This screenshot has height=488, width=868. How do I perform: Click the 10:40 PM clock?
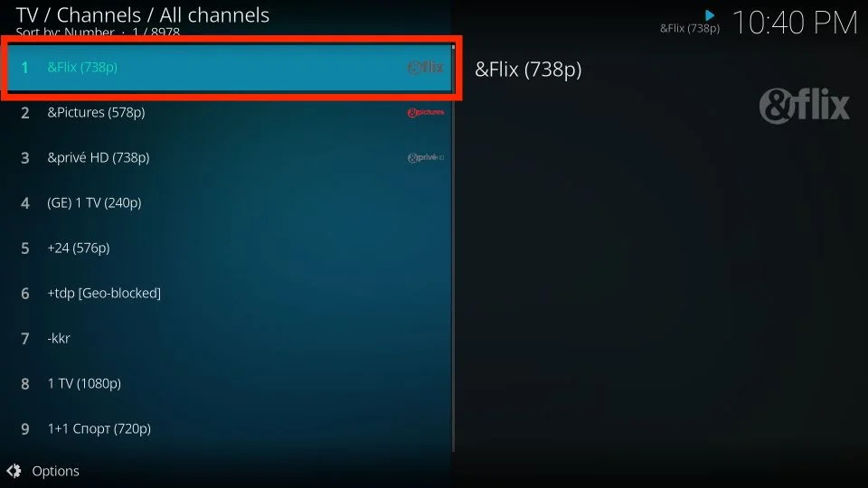click(795, 23)
